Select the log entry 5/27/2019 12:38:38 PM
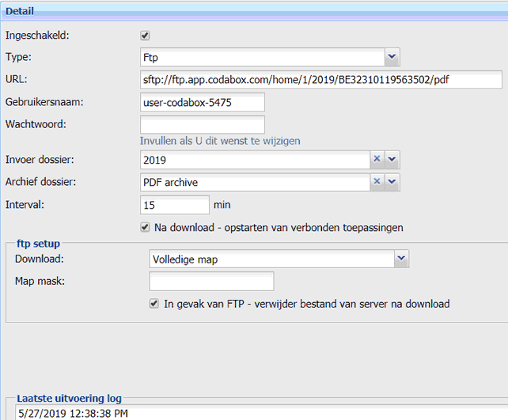Image resolution: width=508 pixels, height=420 pixels. point(73,413)
